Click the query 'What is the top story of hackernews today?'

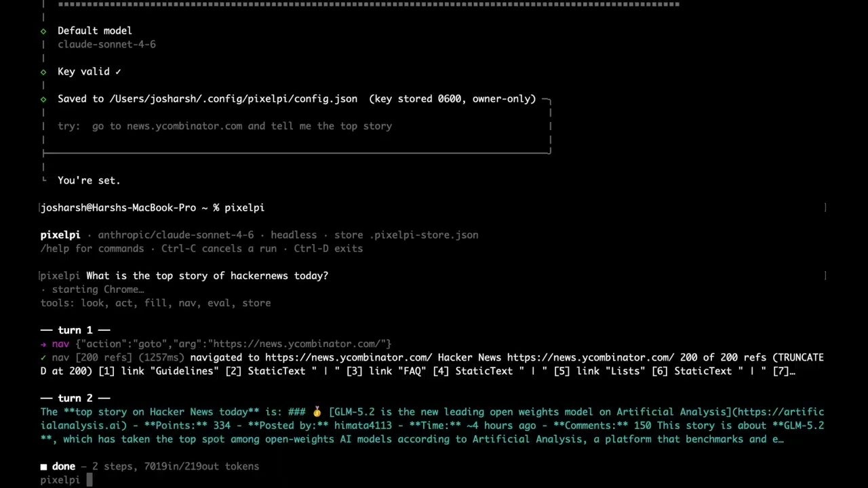tap(208, 276)
